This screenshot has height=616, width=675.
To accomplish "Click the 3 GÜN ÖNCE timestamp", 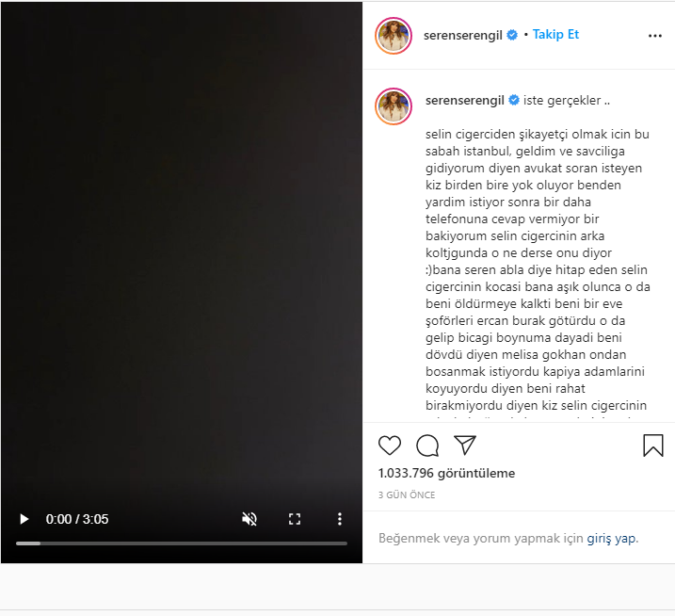I will tap(407, 494).
